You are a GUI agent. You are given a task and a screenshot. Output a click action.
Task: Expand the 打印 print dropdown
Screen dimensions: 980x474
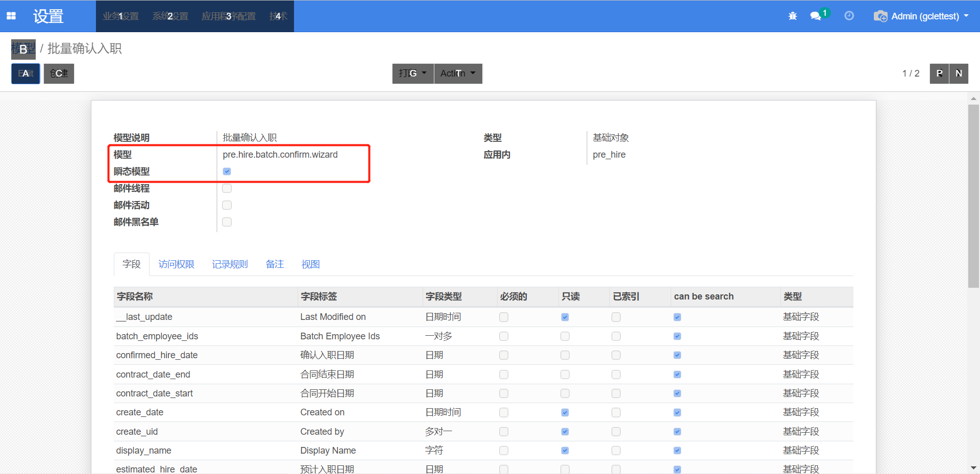(412, 73)
